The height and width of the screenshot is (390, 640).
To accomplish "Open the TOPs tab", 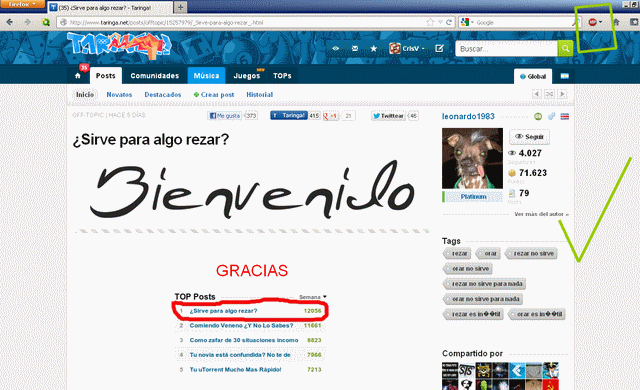I will click(282, 76).
